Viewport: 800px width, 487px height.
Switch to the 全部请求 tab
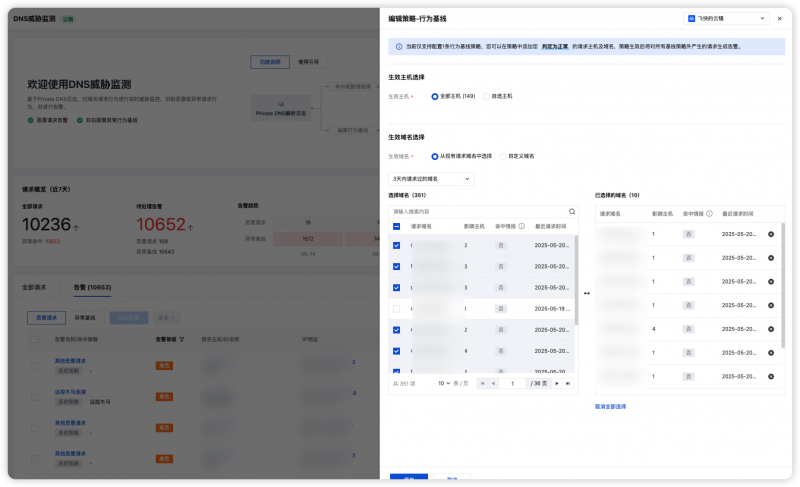pyautogui.click(x=34, y=287)
